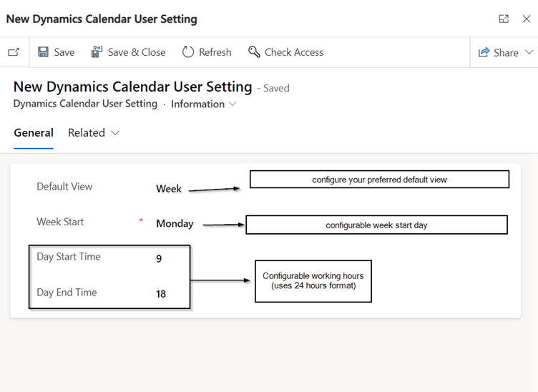Click the Day End Time field value

[x=161, y=294]
